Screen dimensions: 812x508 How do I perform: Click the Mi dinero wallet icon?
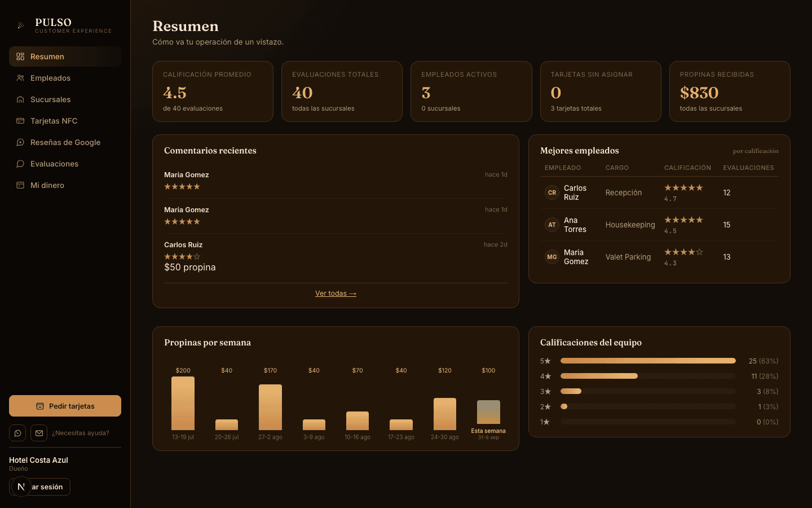20,185
